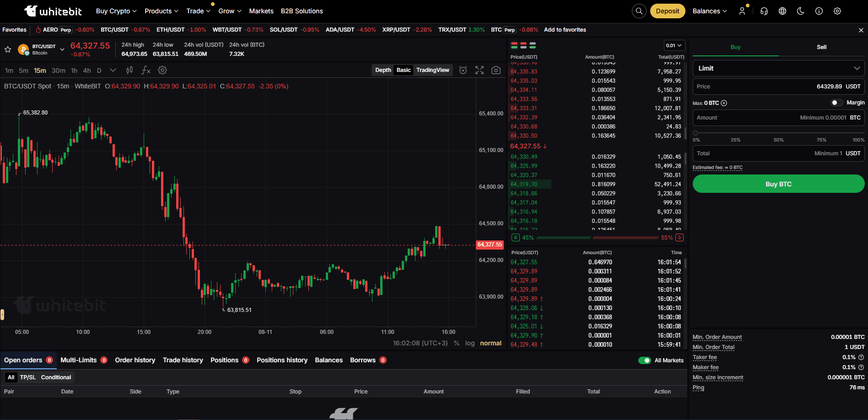Switch chart to TradingView mode

(433, 70)
